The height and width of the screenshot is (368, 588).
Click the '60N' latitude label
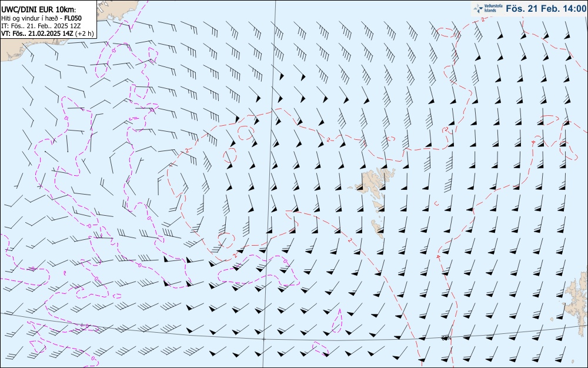[x=446, y=339]
